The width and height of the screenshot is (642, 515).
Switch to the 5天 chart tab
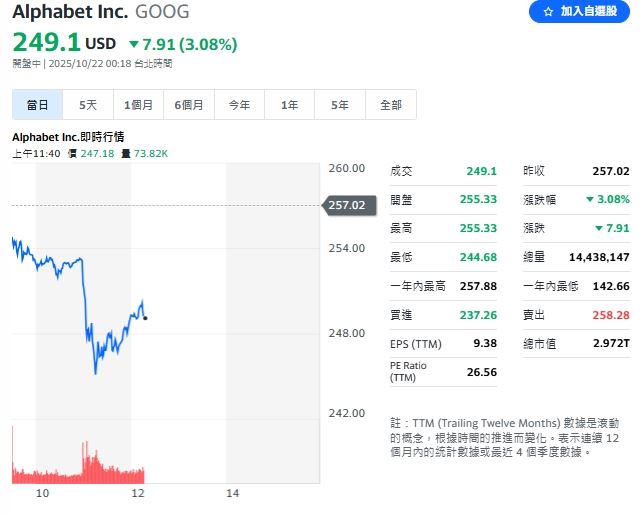88,105
